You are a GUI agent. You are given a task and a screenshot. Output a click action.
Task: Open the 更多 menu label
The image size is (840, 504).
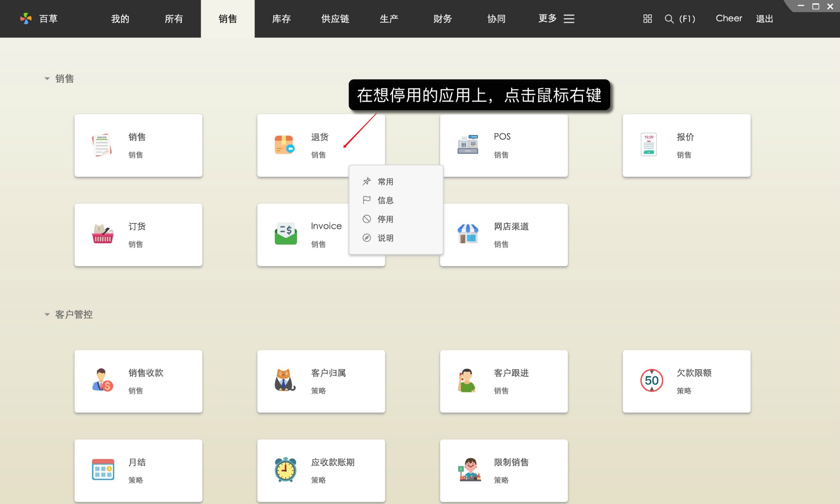(548, 18)
